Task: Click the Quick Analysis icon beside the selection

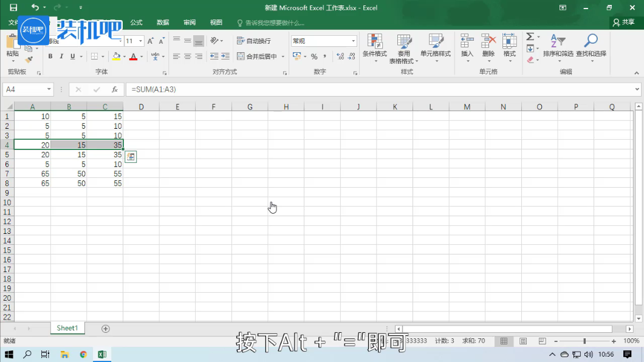Action: pyautogui.click(x=131, y=157)
